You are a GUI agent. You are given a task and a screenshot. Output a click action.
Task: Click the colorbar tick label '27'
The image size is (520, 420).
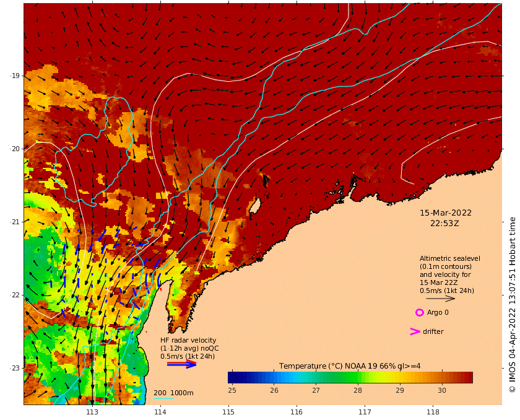coord(316,390)
